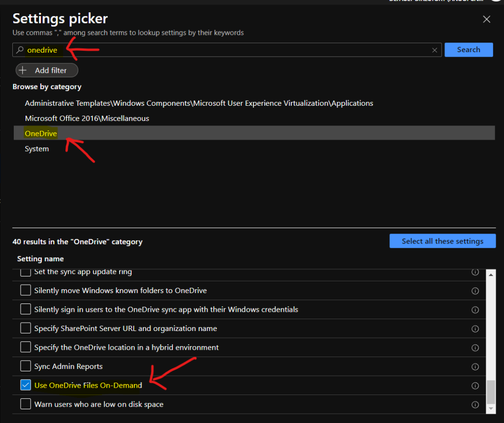
Task: Open the Microsoft User Experience Virtualization\Applications category
Action: (199, 103)
